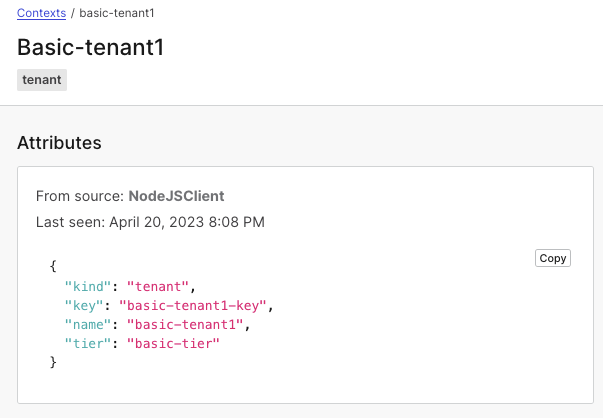Click the closing curly brace of JSON
The width and height of the screenshot is (603, 418).
pyautogui.click(x=53, y=363)
